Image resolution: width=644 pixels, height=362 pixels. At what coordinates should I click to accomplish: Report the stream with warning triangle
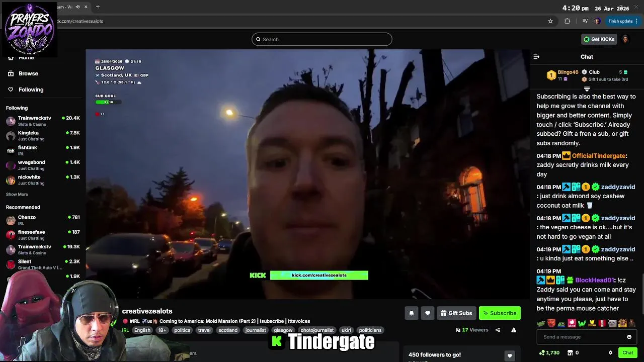pyautogui.click(x=514, y=330)
